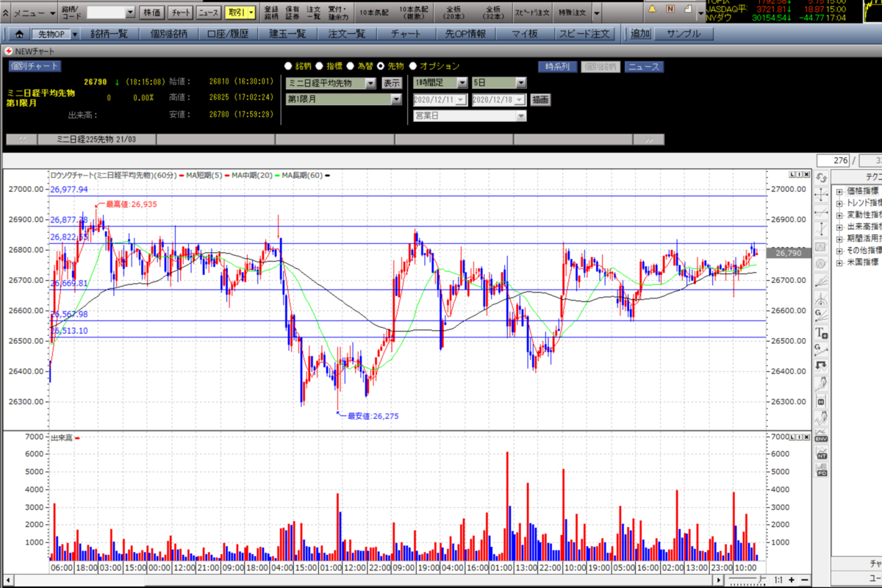Expand the 米国指標 tree node

839,262
